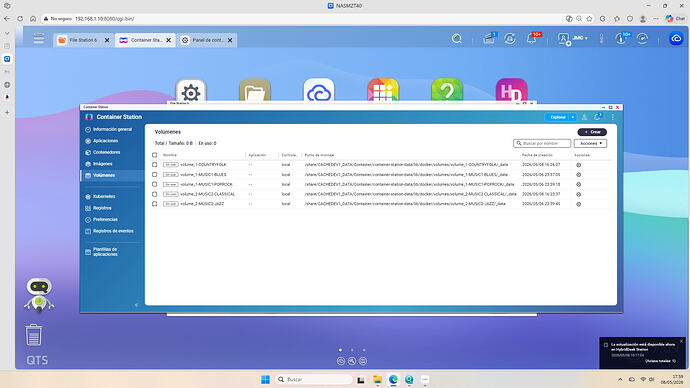Close the Panel de control taskbar tab
This screenshot has width=690, height=388.
pos(230,40)
